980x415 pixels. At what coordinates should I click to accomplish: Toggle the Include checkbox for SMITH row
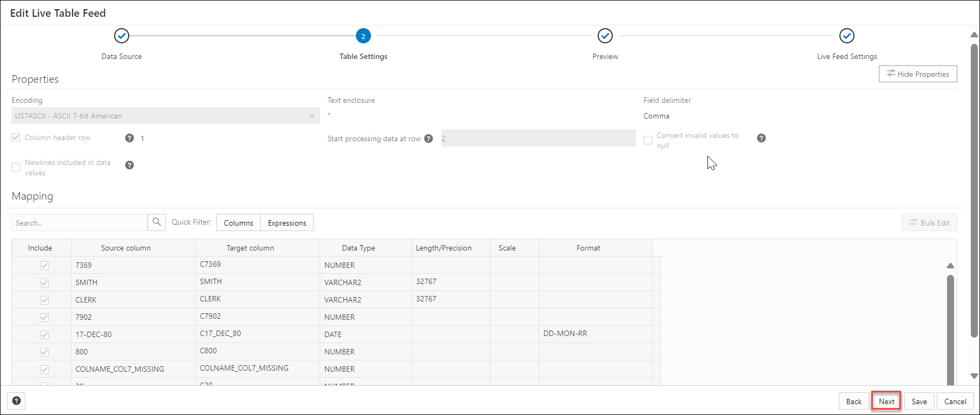pyautogui.click(x=44, y=282)
